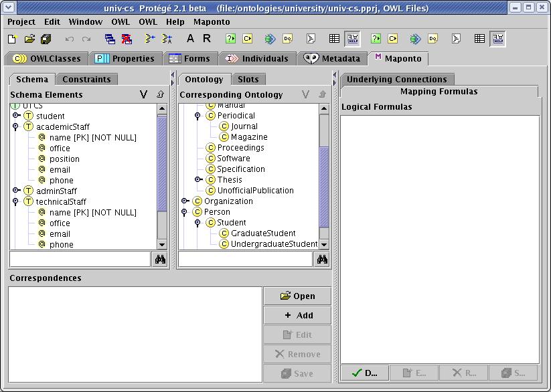
Task: Click the @ icon beside position
Action: click(x=42, y=159)
